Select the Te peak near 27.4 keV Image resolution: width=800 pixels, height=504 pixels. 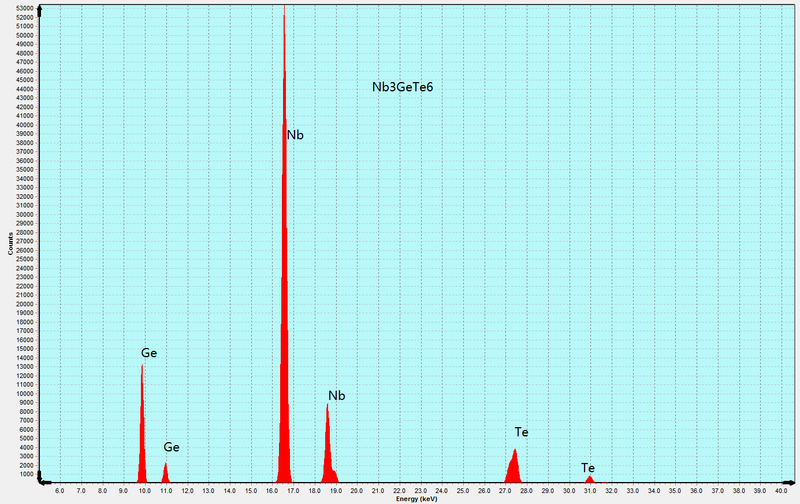click(x=514, y=465)
